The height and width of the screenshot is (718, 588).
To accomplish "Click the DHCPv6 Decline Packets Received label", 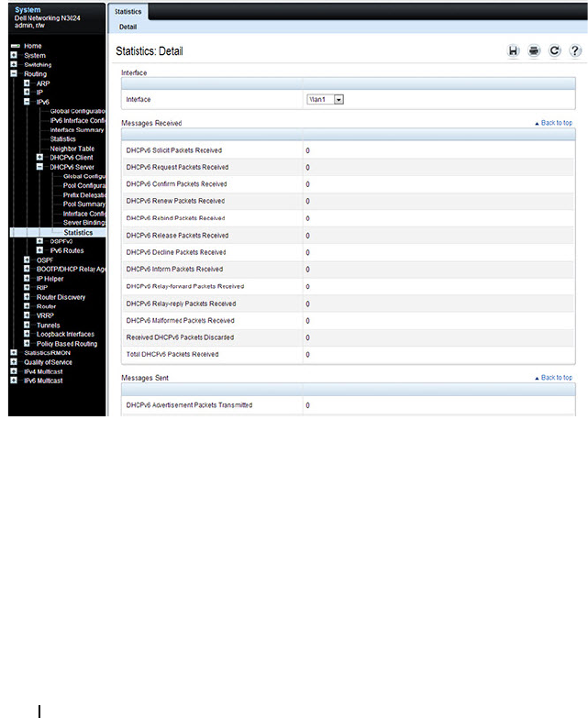I will click(x=176, y=252).
